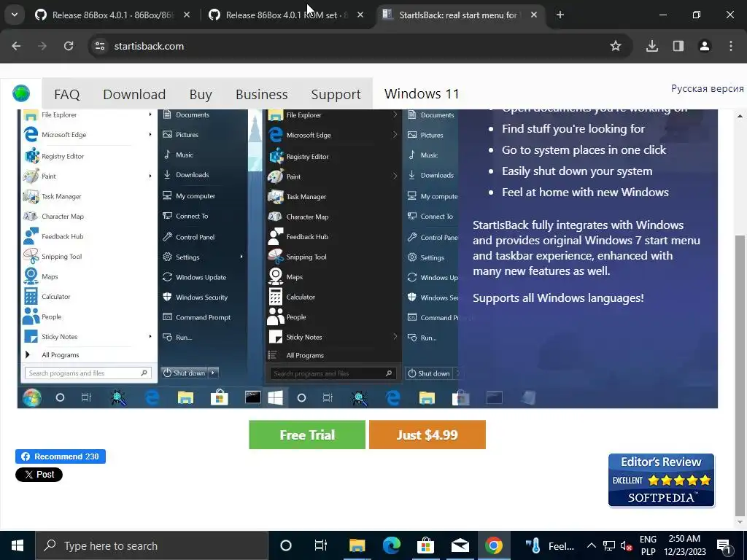747x560 pixels.
Task: Open the tab search dropdown arrow
Action: pos(15,15)
